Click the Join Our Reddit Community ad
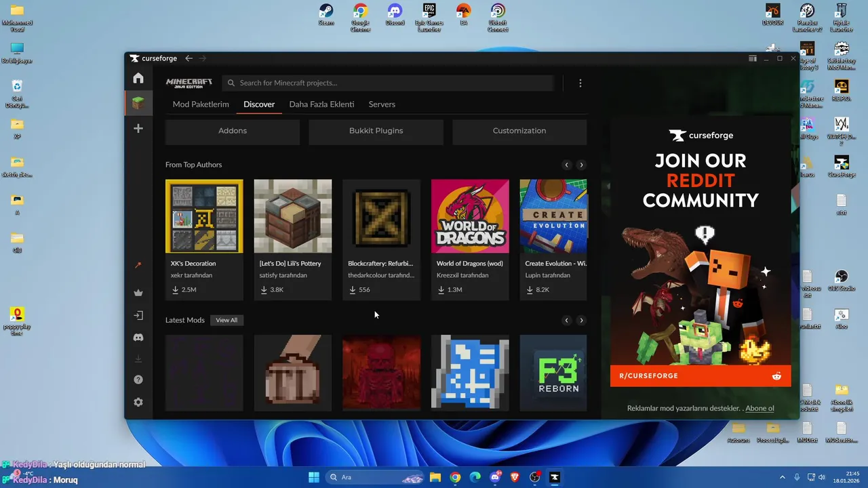Screen dimensions: 868x488 coord(701,251)
